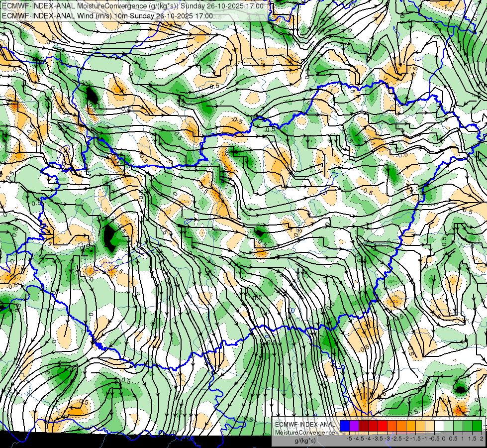
Task: Click the medium green swatch between 1 and 1.5
Action: (x=468, y=426)
